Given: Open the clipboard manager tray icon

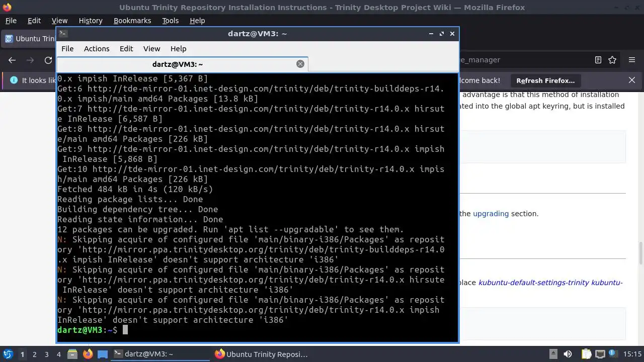Looking at the screenshot, I should point(586,354).
